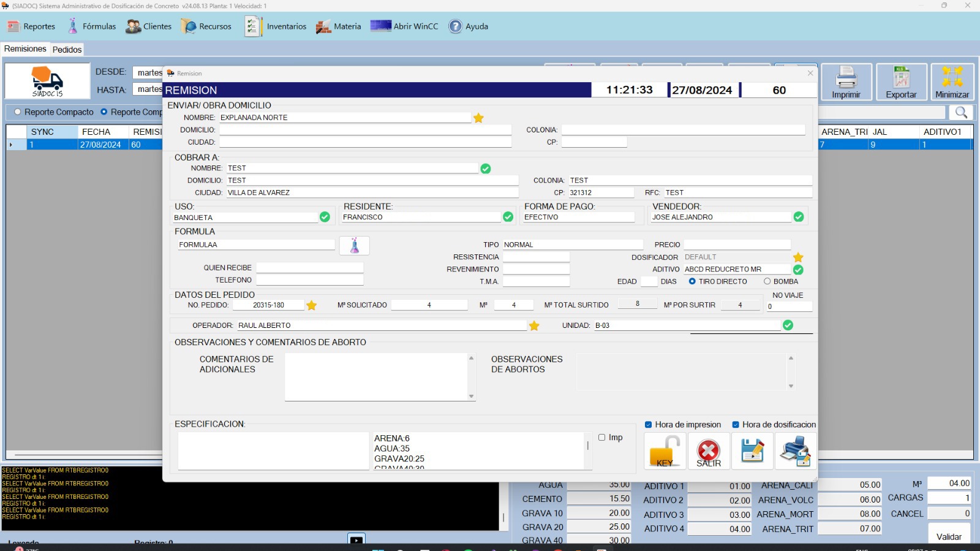Click the star next to the OPERADOR field
The image size is (980, 551).
[534, 325]
